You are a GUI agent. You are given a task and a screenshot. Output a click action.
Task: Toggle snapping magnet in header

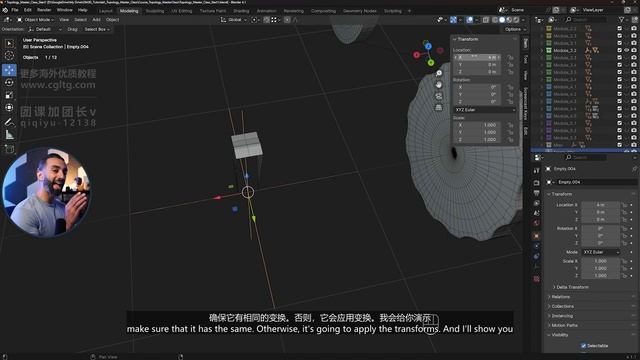coord(267,20)
